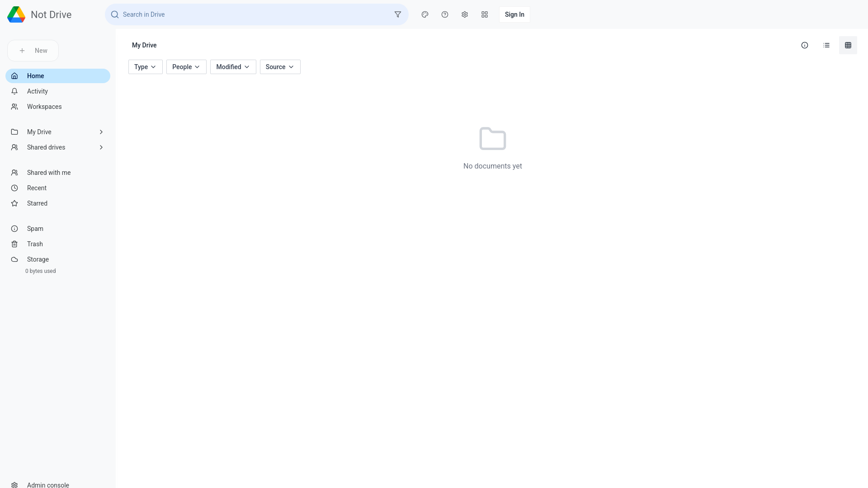
Task: Open the People filter dropdown
Action: (186, 67)
